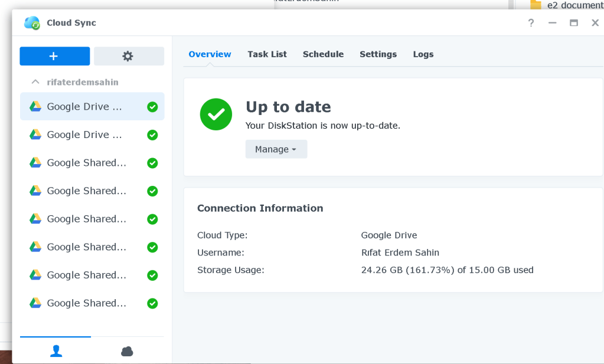This screenshot has width=604, height=364.
Task: Select the first Google Shared connection row
Action: click(x=92, y=163)
